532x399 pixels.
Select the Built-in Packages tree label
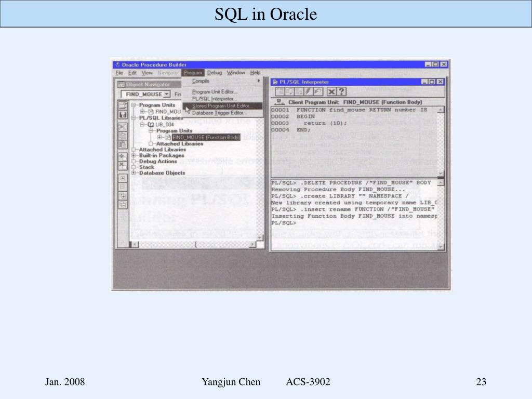(x=162, y=155)
